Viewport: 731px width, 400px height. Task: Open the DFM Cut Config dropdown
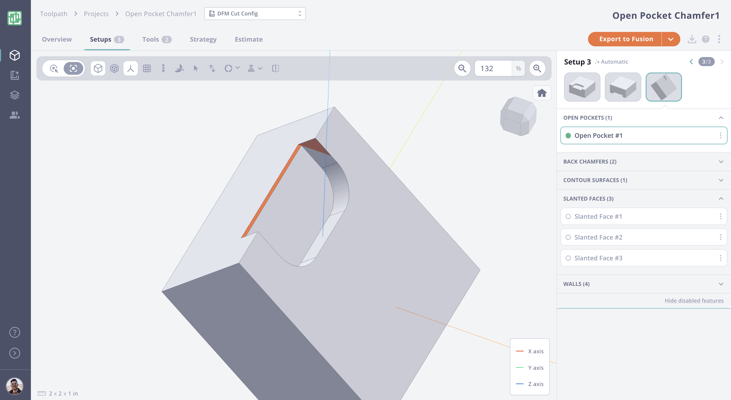click(255, 14)
